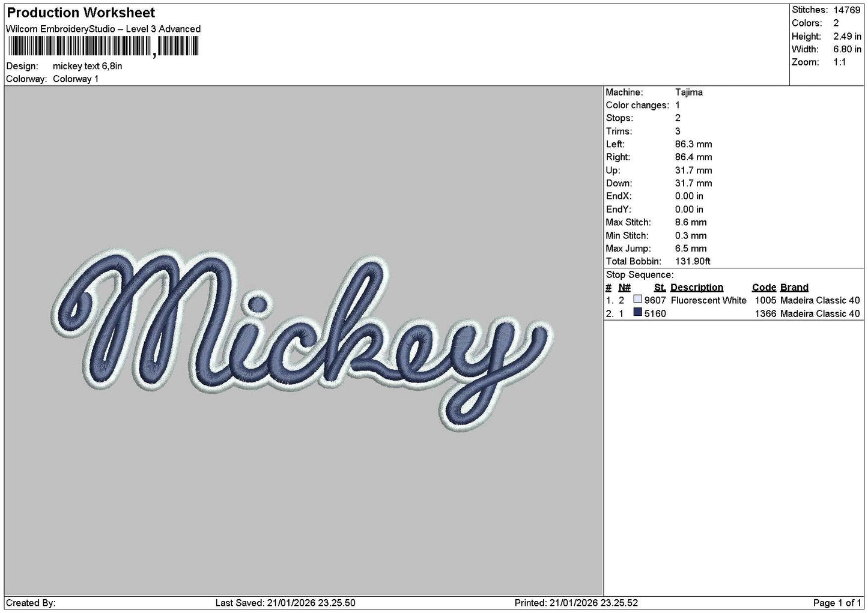Click the Mickey embroidery design preview
This screenshot has height=613, width=868.
click(302, 339)
